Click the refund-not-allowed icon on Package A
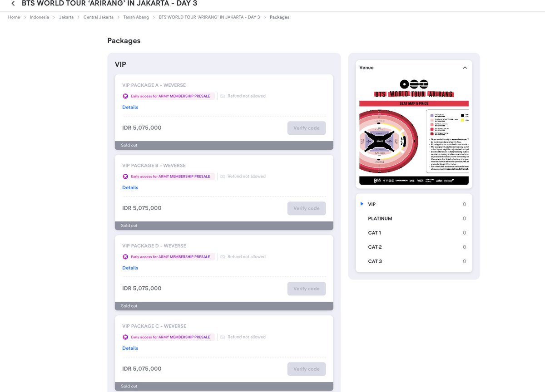The width and height of the screenshot is (545, 392). (223, 96)
